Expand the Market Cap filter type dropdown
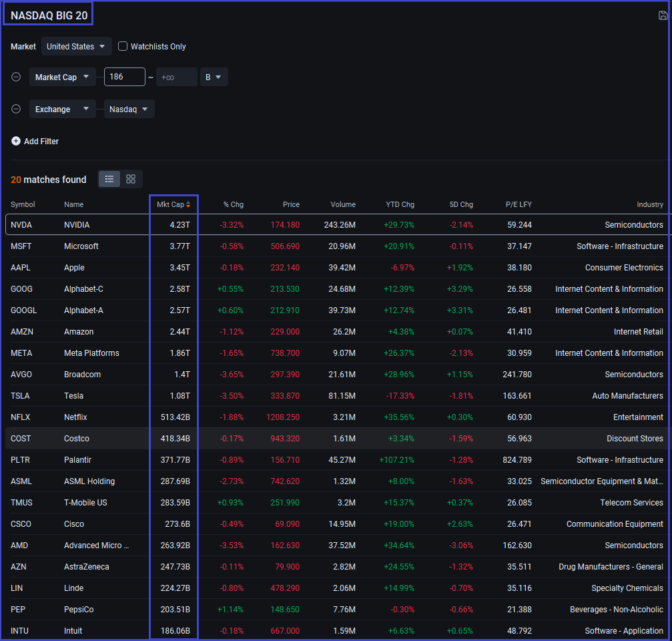Image resolution: width=672 pixels, height=641 pixels. tap(62, 77)
